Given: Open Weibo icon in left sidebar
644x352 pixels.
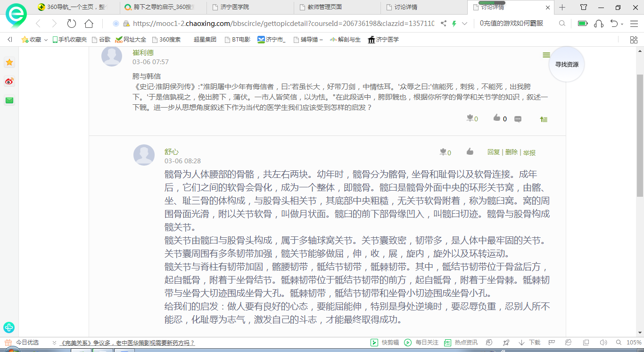Looking at the screenshot, I should (9, 82).
